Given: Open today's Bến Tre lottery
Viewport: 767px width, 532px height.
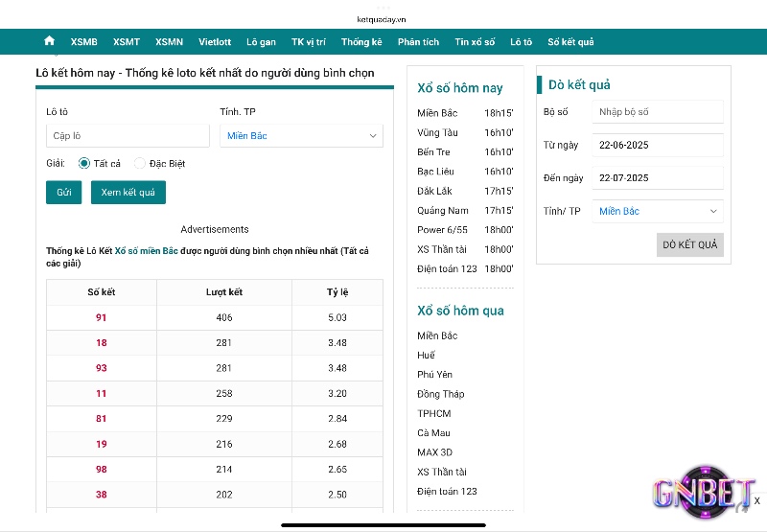Looking at the screenshot, I should [433, 152].
